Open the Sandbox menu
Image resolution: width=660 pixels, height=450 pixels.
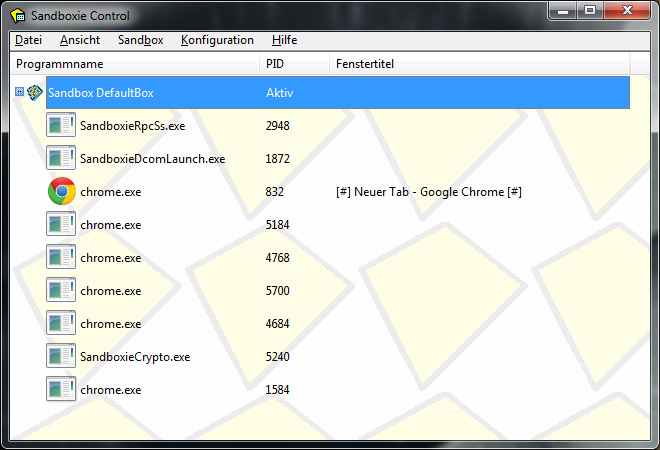pos(141,40)
